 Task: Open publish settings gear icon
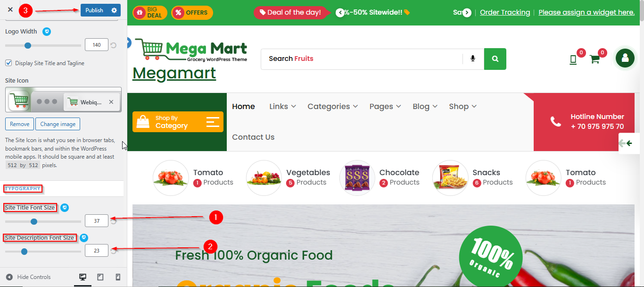(114, 10)
